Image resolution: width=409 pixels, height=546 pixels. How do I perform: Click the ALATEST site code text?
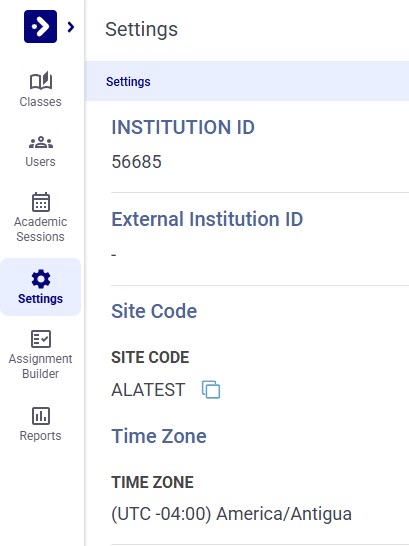point(148,390)
